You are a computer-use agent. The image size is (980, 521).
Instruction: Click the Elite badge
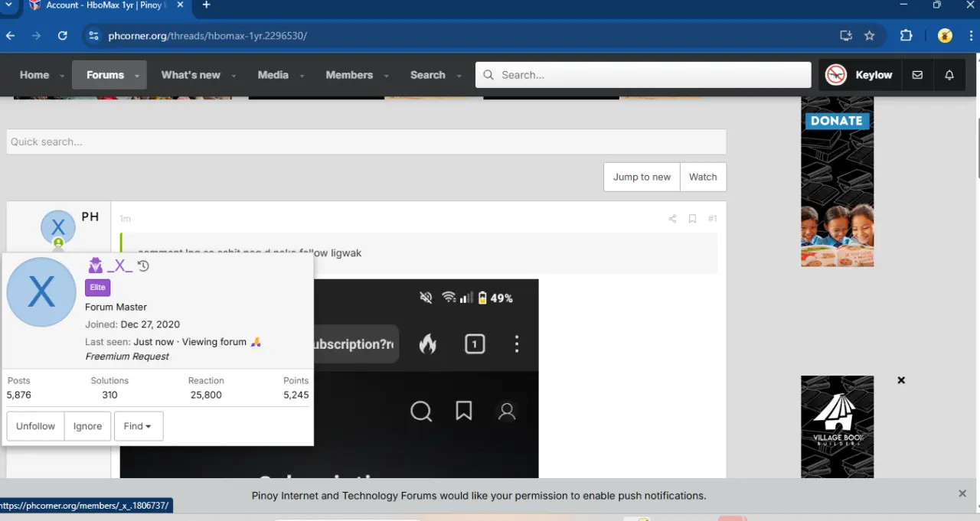point(97,287)
